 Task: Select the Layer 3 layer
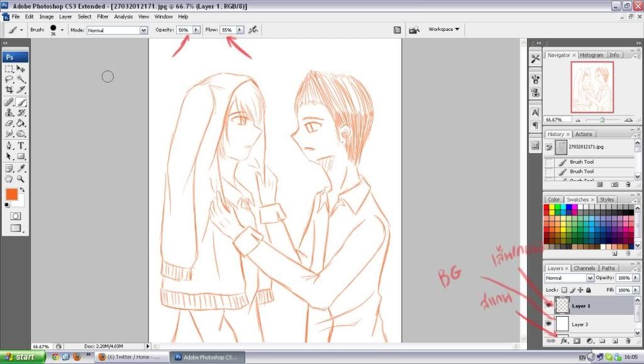tap(589, 324)
